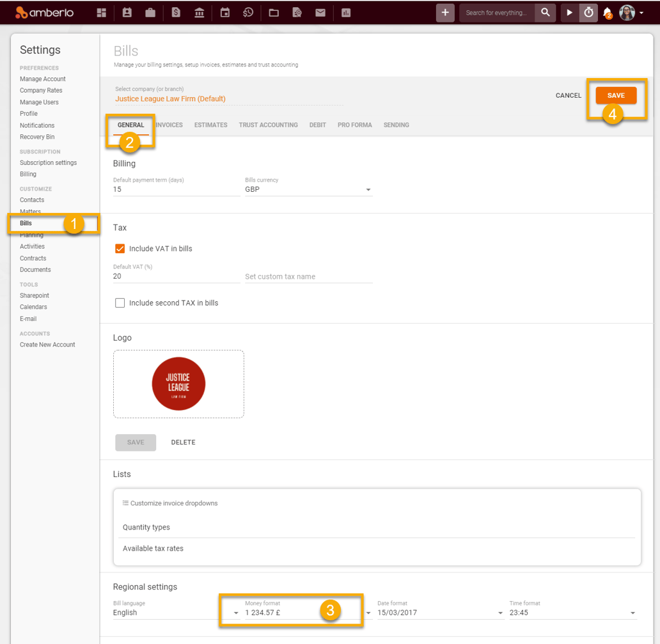The width and height of the screenshot is (660, 644).
Task: Open the Bills currency dropdown showing GBP
Action: coord(368,190)
